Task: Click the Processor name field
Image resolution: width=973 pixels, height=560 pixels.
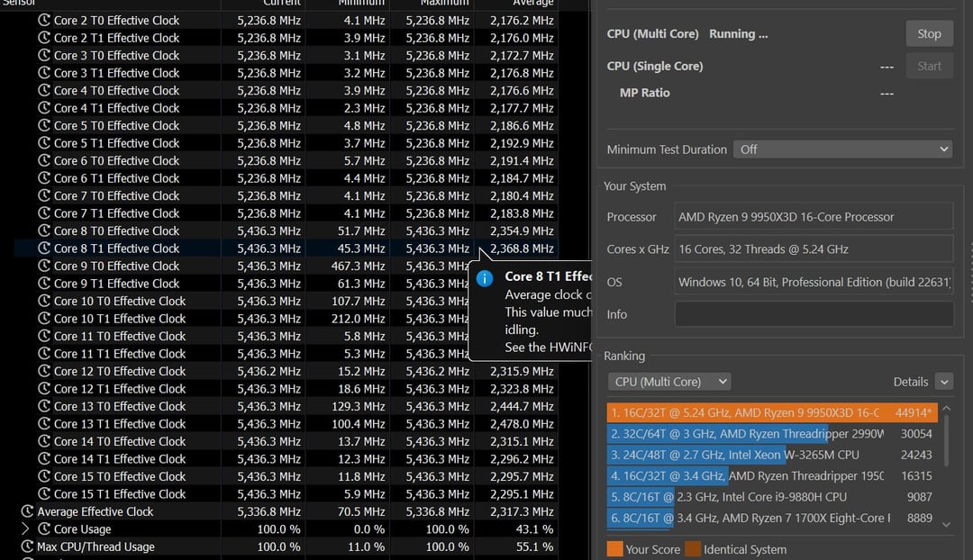Action: click(814, 217)
